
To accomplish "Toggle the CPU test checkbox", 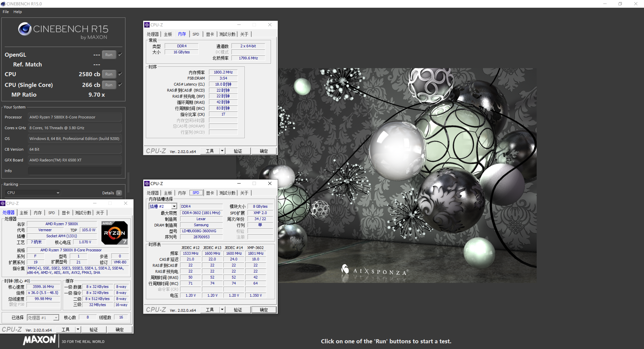I will (120, 74).
